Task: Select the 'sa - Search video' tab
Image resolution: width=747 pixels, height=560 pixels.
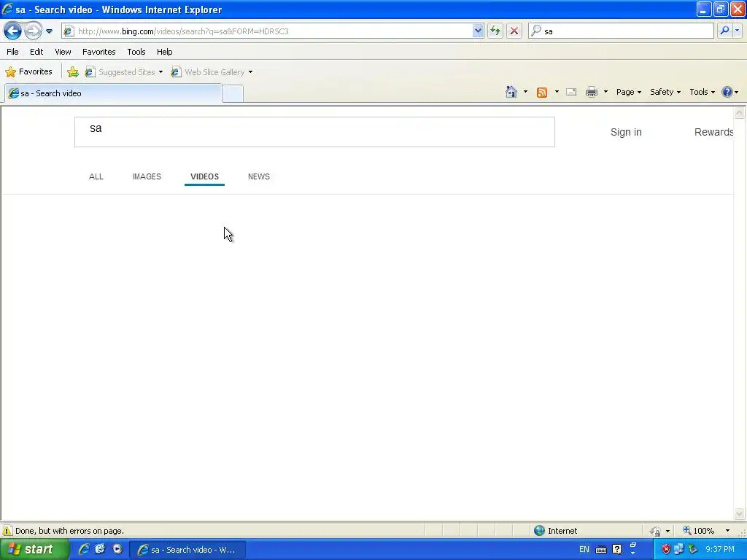Action: [113, 93]
